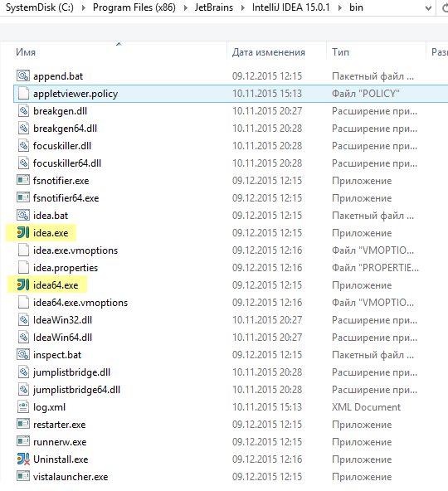Select the file name log.xml
The width and height of the screenshot is (448, 491).
50,407
